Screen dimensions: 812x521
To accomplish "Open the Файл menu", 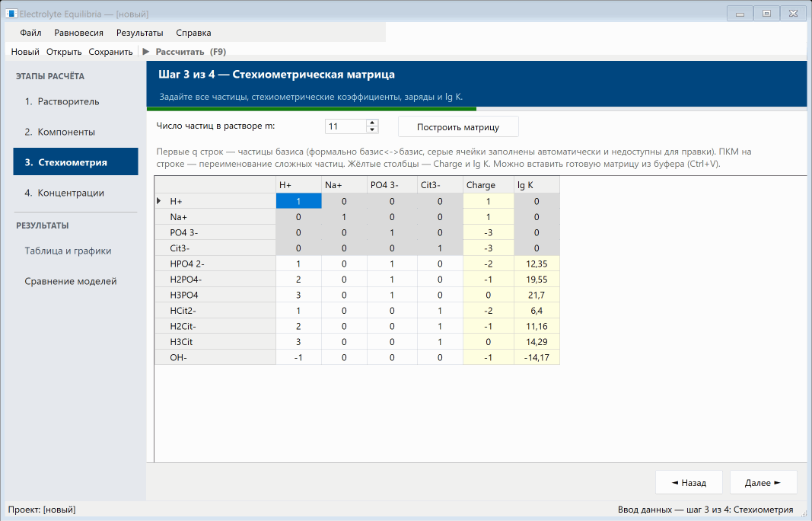I will click(x=30, y=33).
